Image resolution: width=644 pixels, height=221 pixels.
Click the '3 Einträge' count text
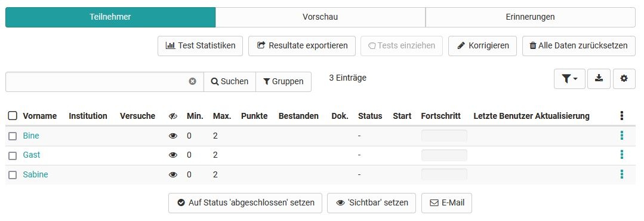pos(348,78)
